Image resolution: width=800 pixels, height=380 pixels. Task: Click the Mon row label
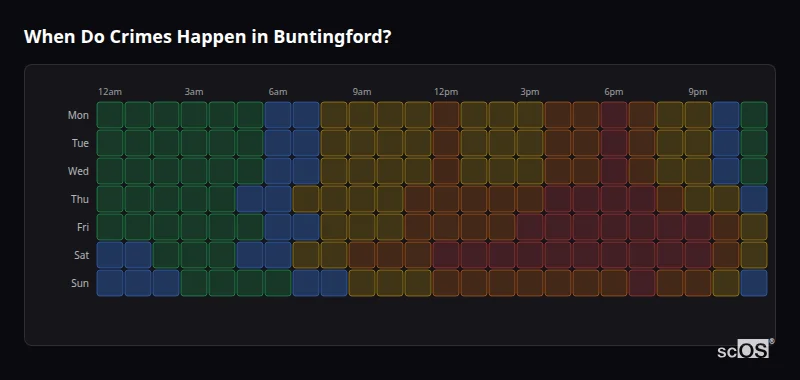(x=78, y=115)
